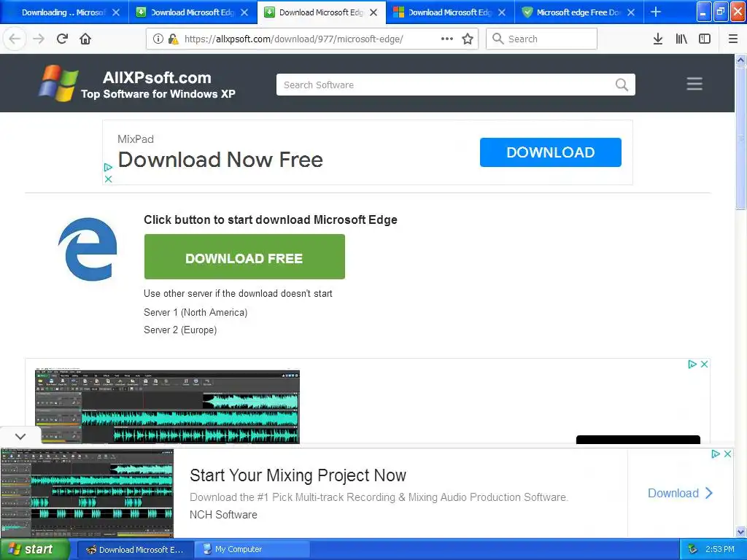The image size is (747, 560).
Task: Select 'Download Microsoft E...' taskbar button
Action: point(135,550)
